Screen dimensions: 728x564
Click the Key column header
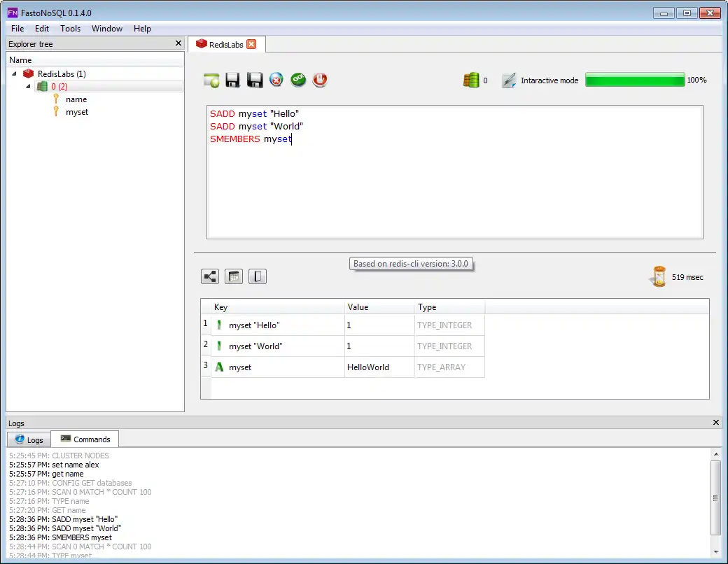tap(278, 306)
